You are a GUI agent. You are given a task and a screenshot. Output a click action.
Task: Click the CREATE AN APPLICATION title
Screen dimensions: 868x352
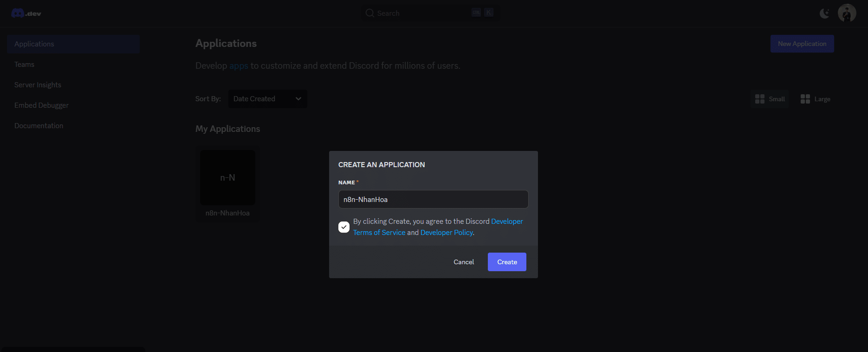pos(382,165)
